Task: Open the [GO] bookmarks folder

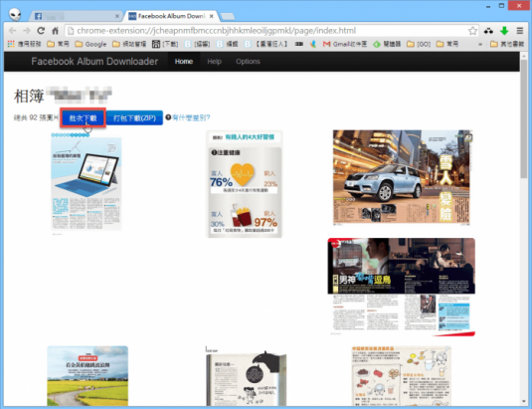Action: click(419, 44)
